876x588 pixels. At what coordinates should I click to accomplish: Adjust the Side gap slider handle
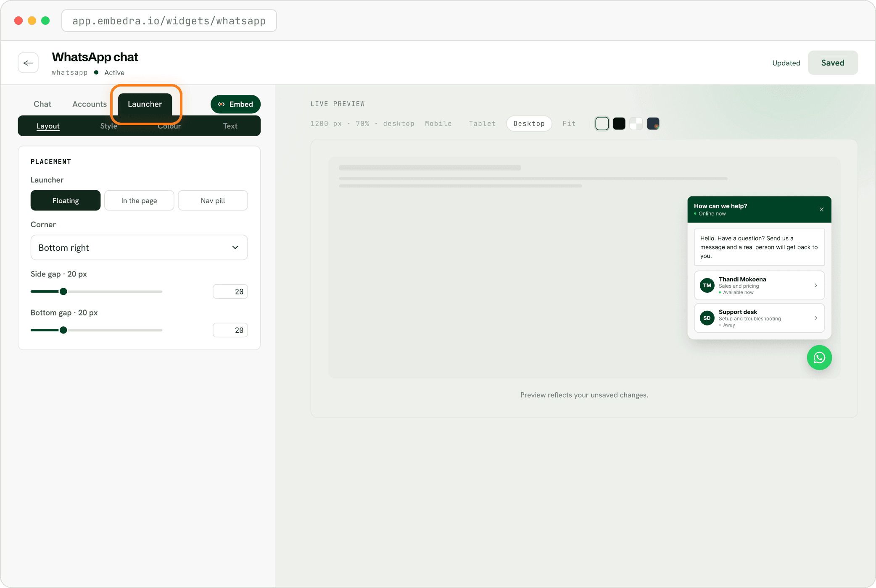pyautogui.click(x=63, y=291)
